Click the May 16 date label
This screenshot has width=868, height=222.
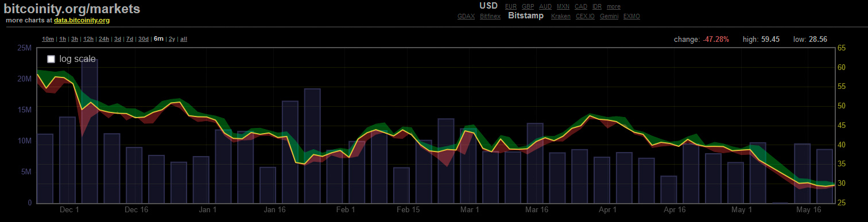[x=808, y=210]
